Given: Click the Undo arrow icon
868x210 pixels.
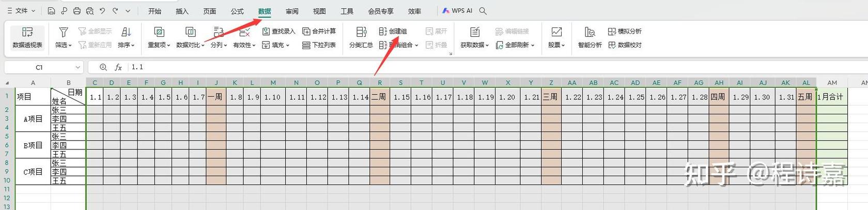Looking at the screenshot, I should click(102, 11).
